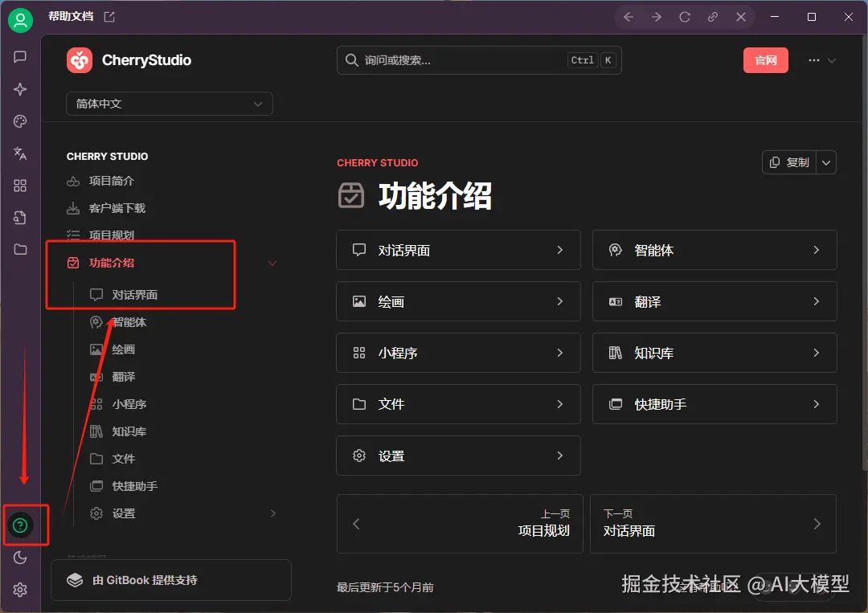Viewport: 868px width, 613px height.
Task: Open the settings gear in left sidebar
Action: coord(20,590)
